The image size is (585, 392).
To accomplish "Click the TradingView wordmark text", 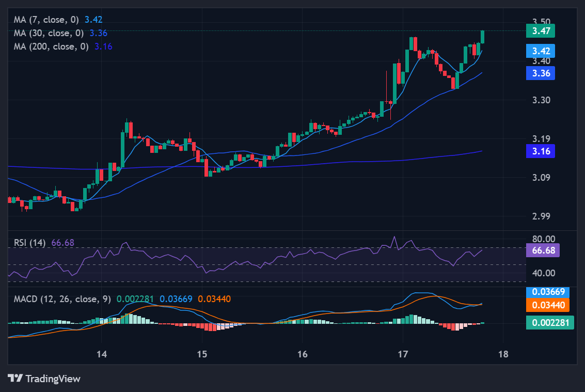I will tap(53, 379).
